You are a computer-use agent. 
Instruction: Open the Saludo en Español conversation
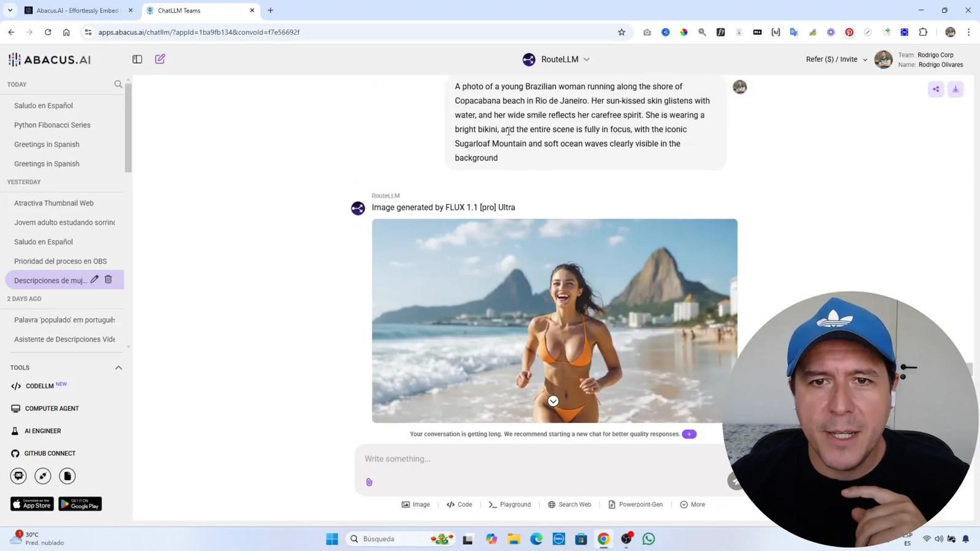tap(43, 105)
